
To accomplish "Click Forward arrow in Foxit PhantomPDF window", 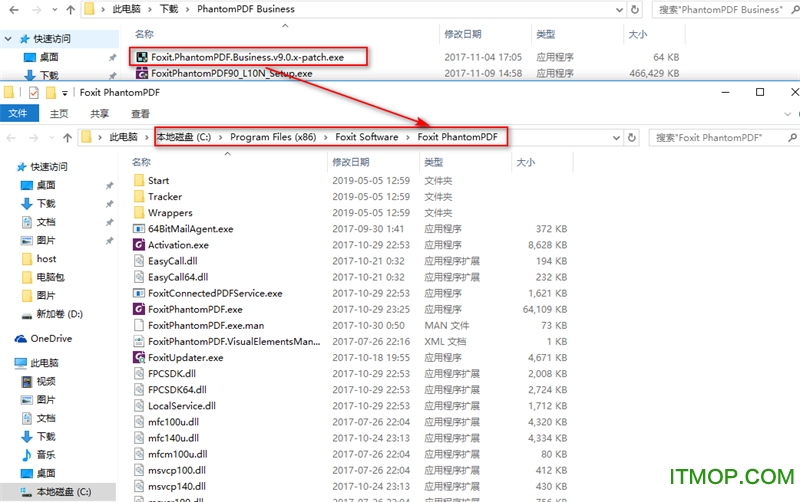I will 34,137.
